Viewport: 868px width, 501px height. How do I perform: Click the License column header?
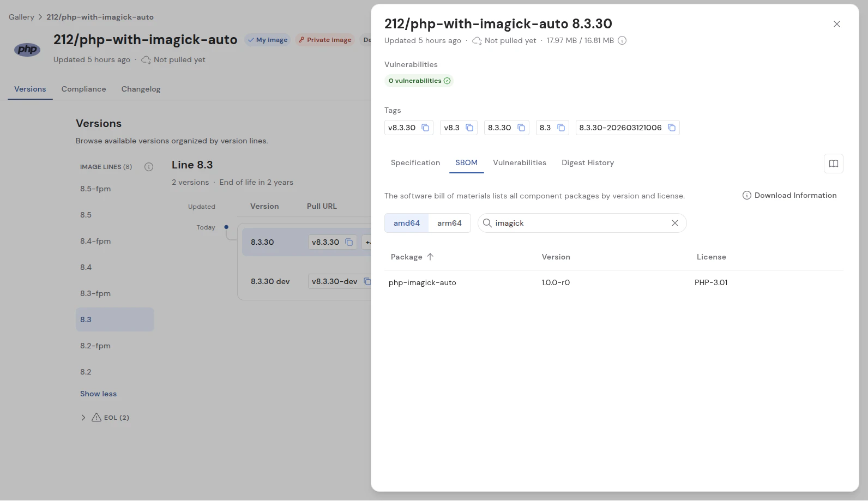(x=711, y=257)
